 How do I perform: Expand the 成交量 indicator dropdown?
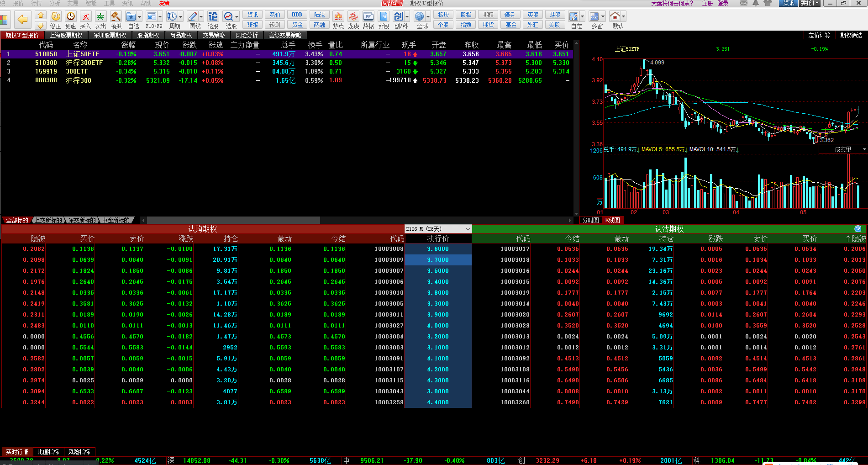click(x=864, y=149)
